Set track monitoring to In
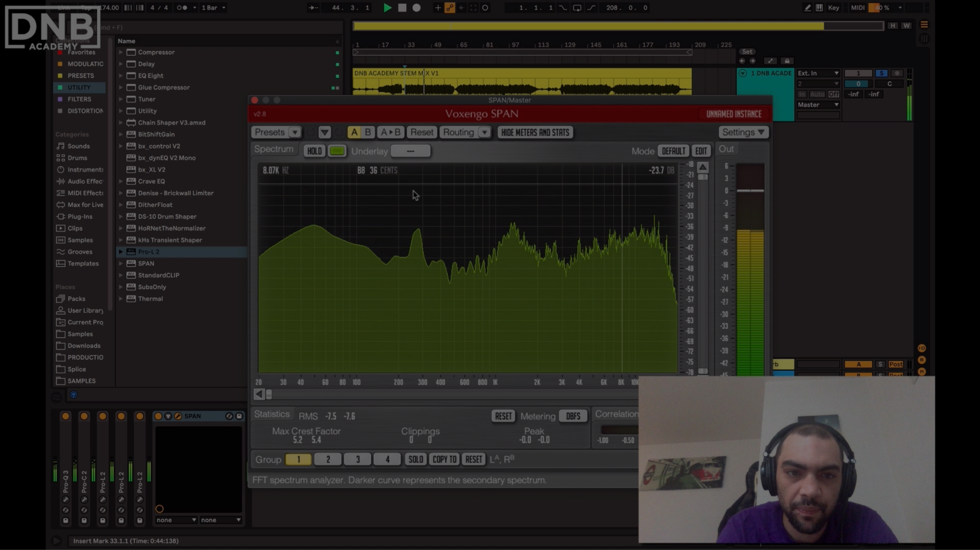Viewport: 980px width, 550px height. click(x=802, y=94)
